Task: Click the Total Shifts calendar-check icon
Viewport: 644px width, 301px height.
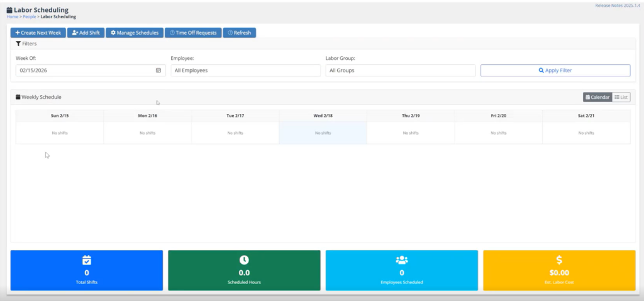Action: tap(87, 260)
